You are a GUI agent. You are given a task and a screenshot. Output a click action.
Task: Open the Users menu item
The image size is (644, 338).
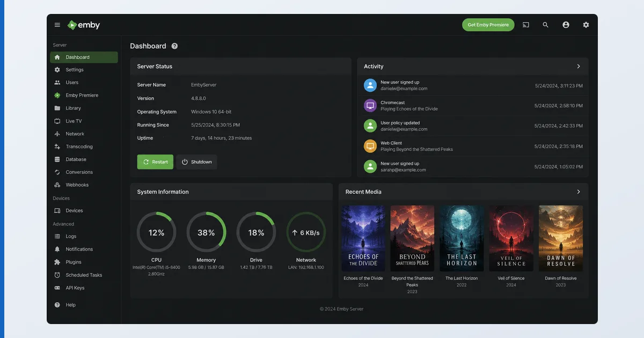coord(84,83)
